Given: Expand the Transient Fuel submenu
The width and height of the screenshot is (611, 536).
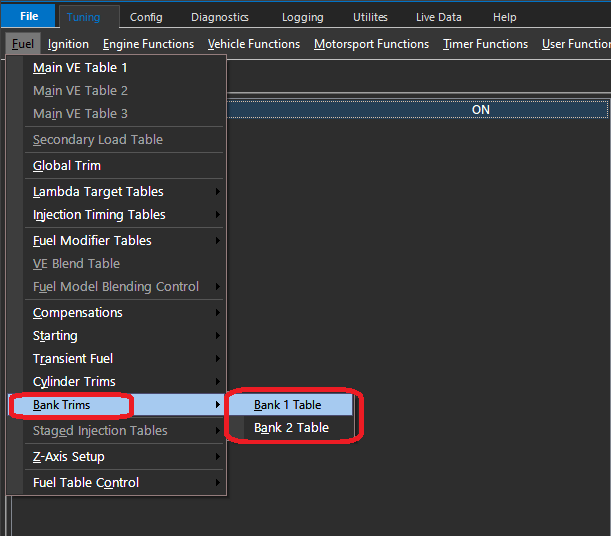Looking at the screenshot, I should (73, 359).
